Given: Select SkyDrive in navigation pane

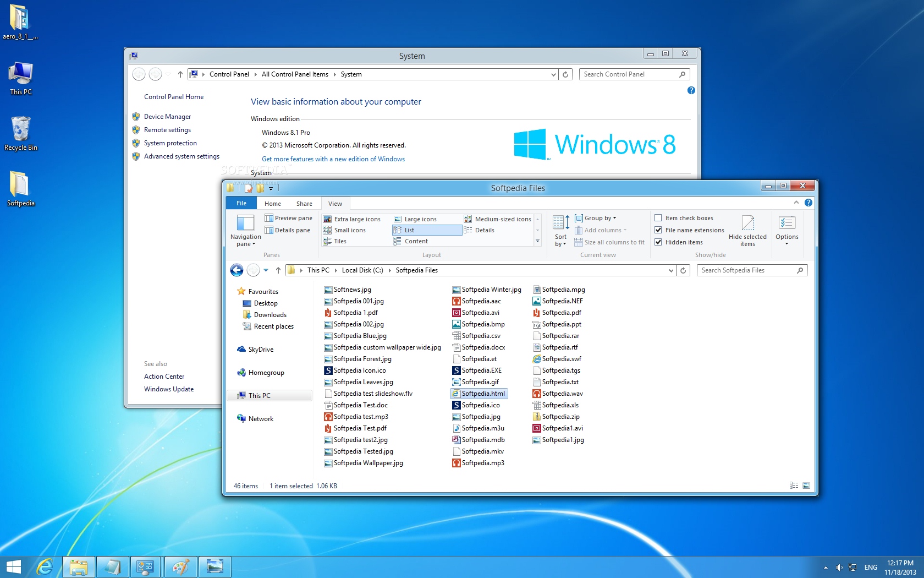Looking at the screenshot, I should pyautogui.click(x=261, y=350).
